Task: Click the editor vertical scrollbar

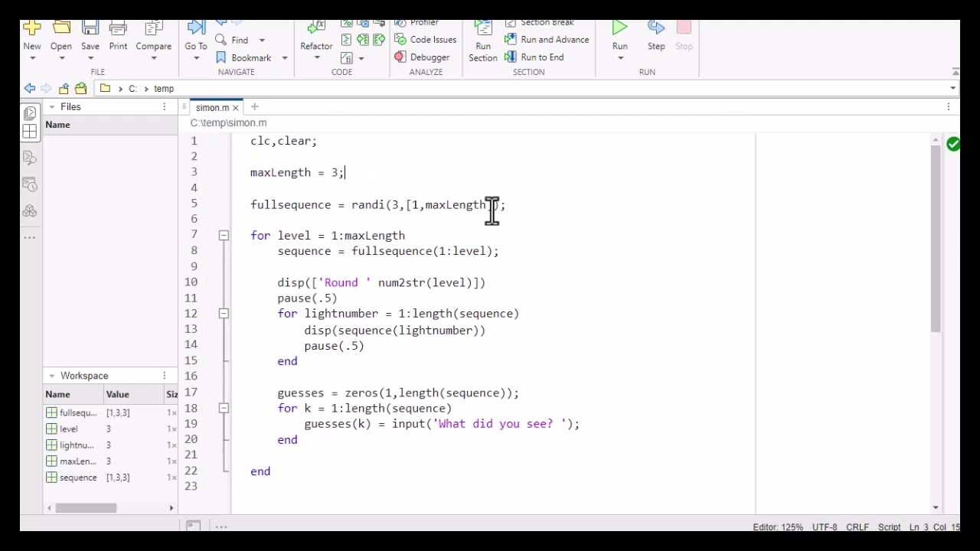Action: click(x=936, y=239)
